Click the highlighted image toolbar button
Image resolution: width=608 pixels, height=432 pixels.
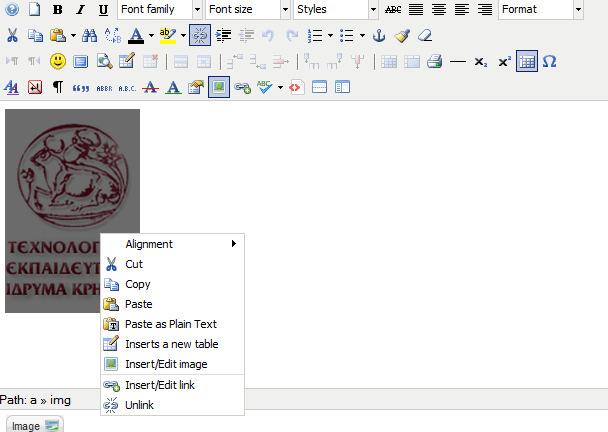(x=219, y=87)
